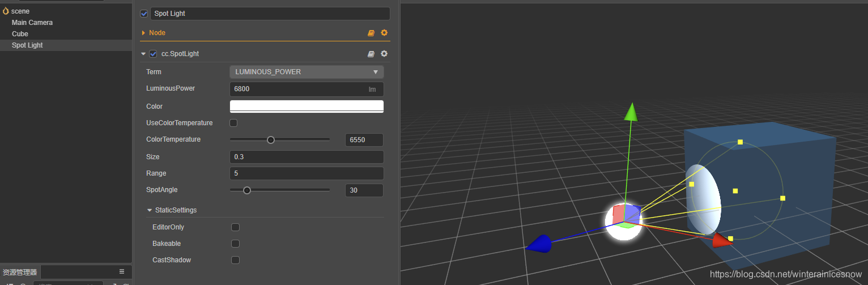
Task: Click the ColorTemperature 6550 field
Action: pos(364,140)
